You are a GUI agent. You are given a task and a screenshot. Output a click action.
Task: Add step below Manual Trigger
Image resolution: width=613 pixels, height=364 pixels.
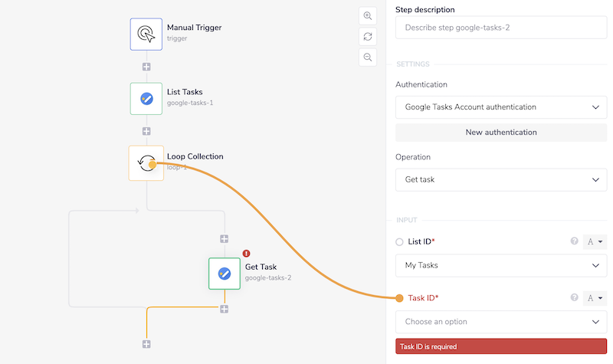146,67
